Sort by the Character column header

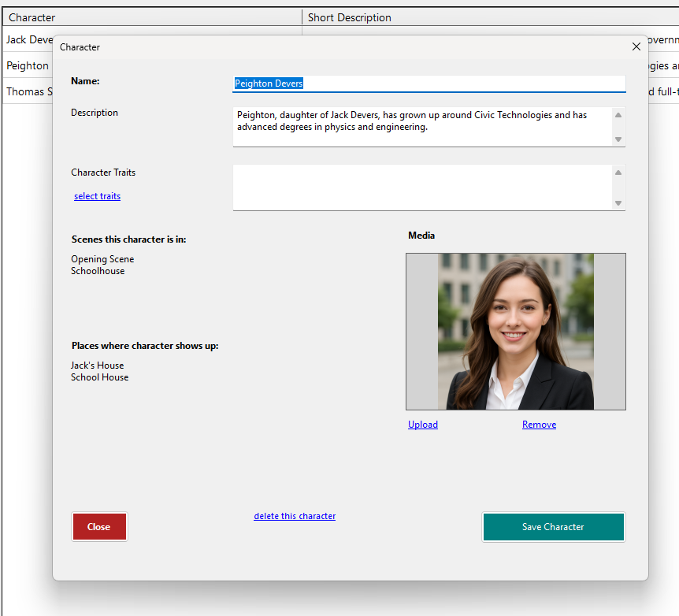(150, 17)
